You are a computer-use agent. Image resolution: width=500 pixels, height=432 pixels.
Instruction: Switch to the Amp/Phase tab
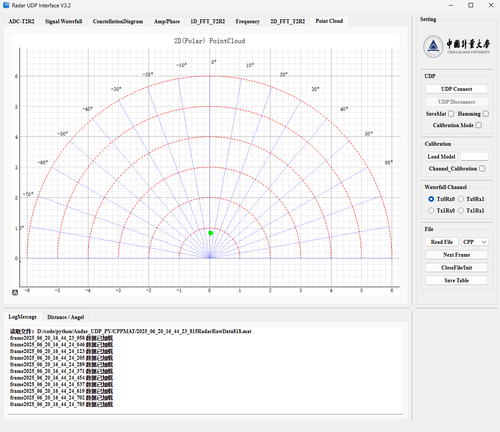click(x=167, y=21)
